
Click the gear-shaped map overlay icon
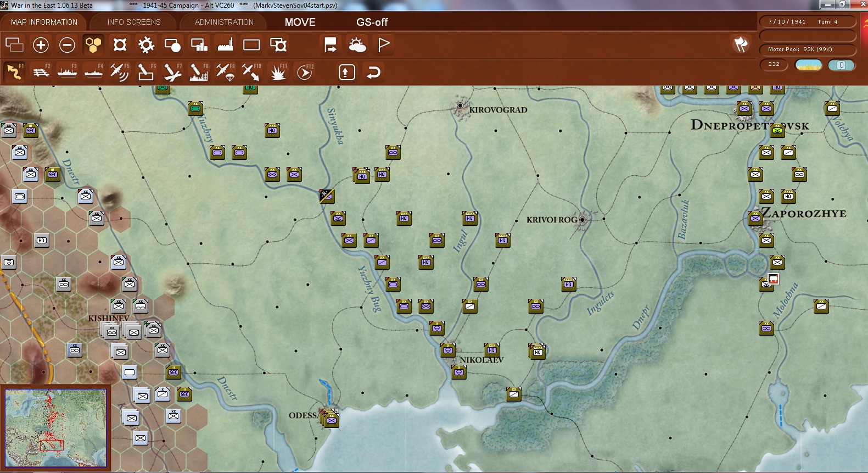coord(146,44)
